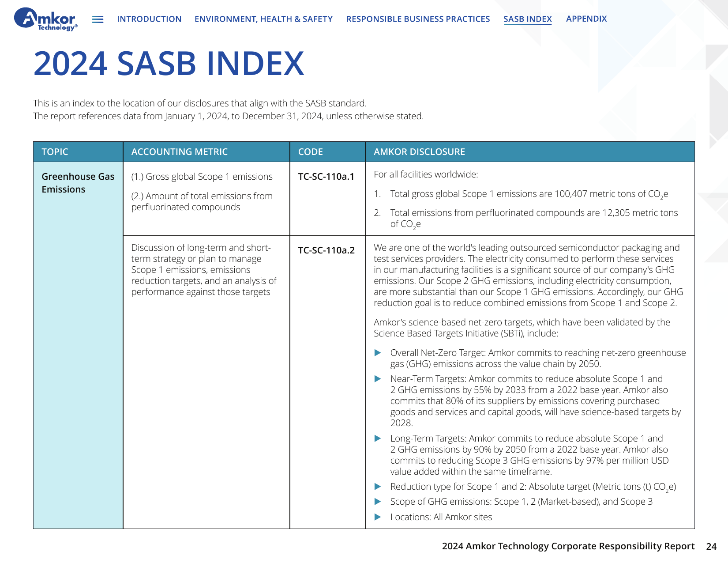Screen dimensions: 728x563
Task: Click the Amkor Technology logo
Action: [46, 19]
